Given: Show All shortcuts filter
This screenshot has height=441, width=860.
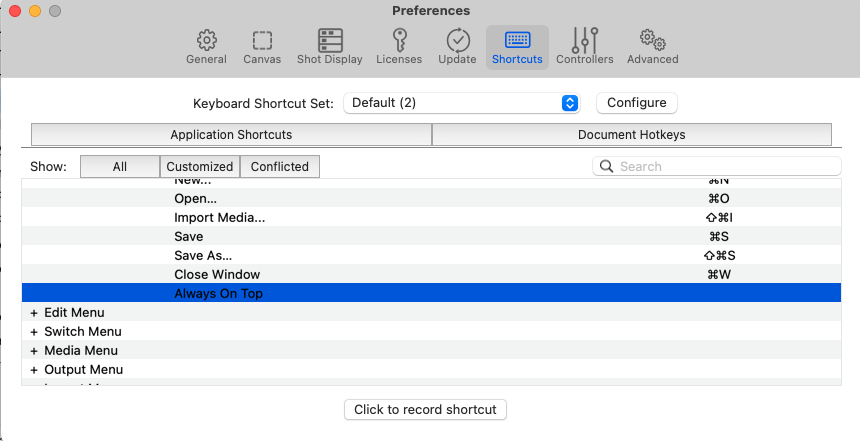Looking at the screenshot, I should [x=120, y=167].
